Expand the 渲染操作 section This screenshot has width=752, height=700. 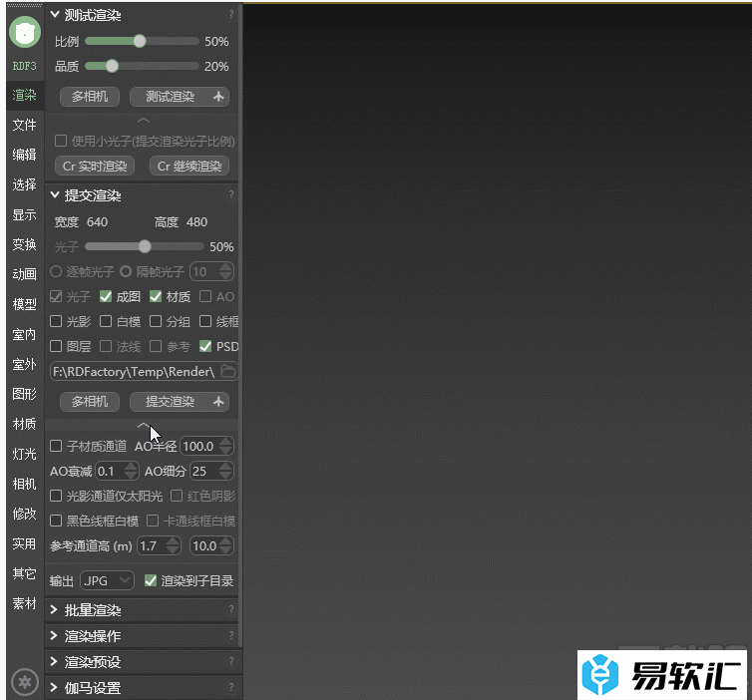click(54, 636)
